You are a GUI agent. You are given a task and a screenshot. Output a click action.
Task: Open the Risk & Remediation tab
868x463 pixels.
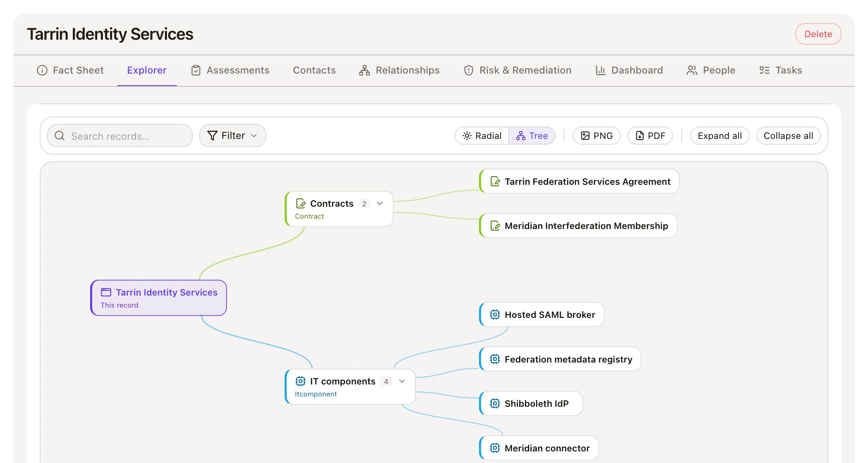[x=517, y=70]
